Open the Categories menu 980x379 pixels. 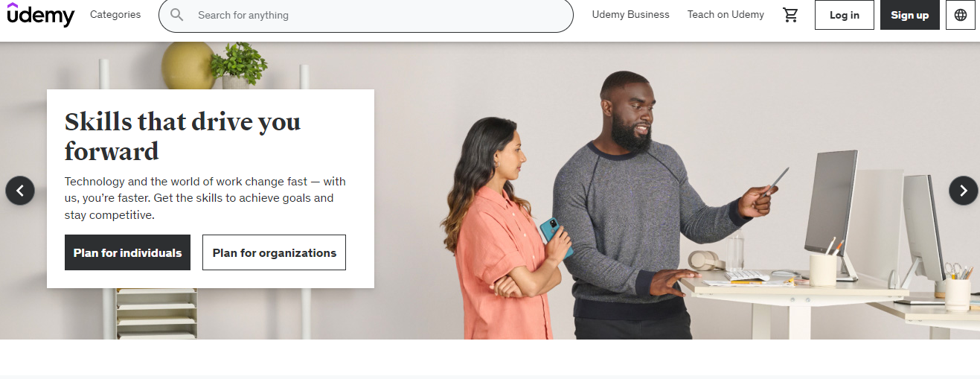click(115, 14)
